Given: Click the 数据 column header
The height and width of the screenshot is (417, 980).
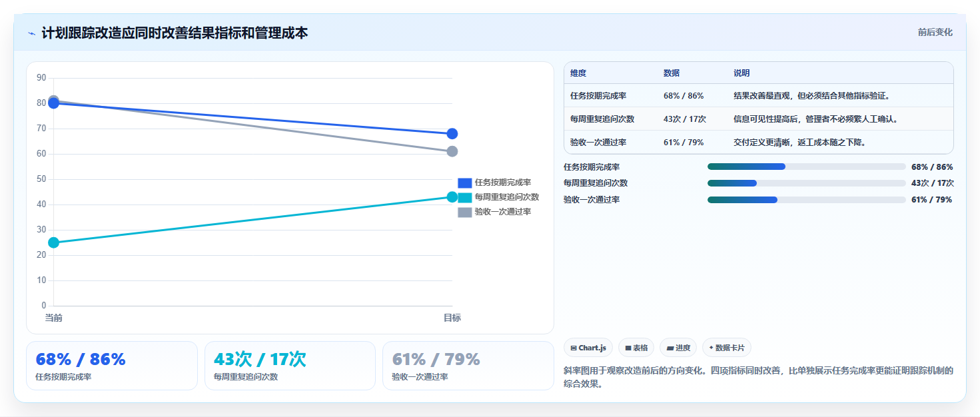Looking at the screenshot, I should [672, 73].
